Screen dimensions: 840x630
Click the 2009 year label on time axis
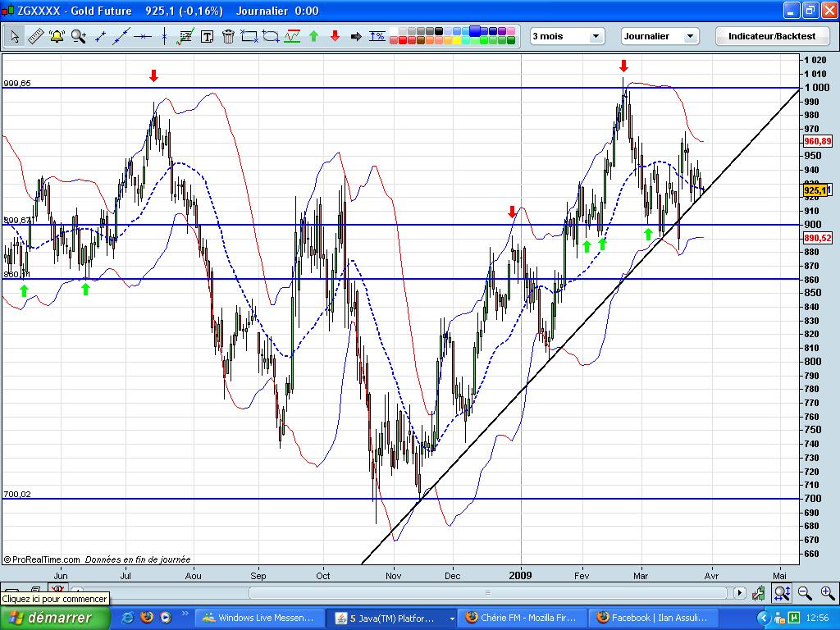click(x=520, y=575)
